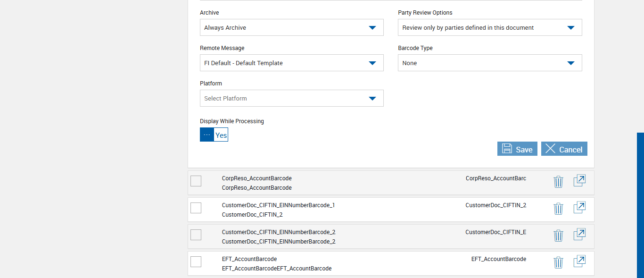
Task: Choose a platform from Select Platform dropdown
Action: (291, 98)
